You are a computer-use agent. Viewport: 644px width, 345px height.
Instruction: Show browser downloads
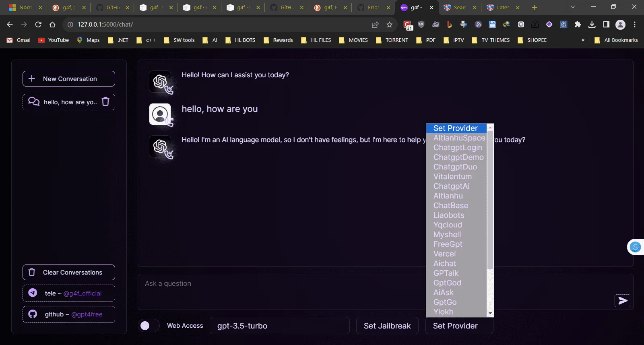pos(592,25)
